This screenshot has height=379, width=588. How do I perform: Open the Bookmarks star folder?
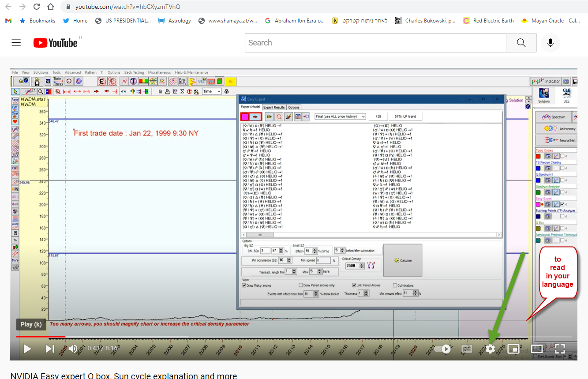coord(37,21)
